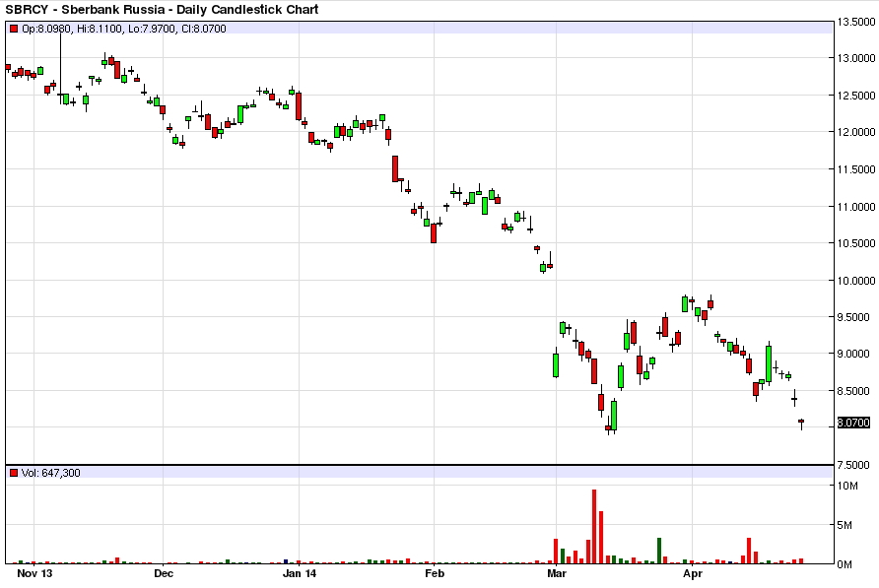Click the Apr date axis label
This screenshot has width=879, height=588.
[693, 573]
